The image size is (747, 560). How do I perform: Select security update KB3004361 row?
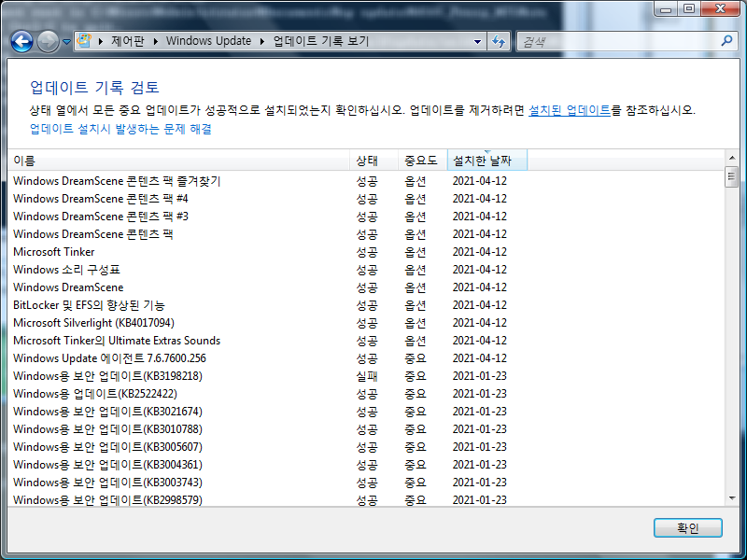tap(366, 465)
